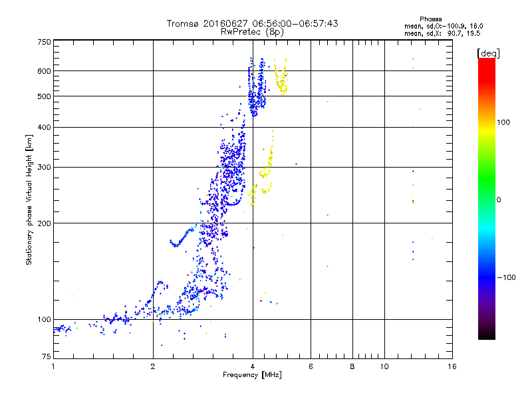Click the plot title 'Tromsø 20160627 06:56:00-06:57:43'

[x=252, y=23]
